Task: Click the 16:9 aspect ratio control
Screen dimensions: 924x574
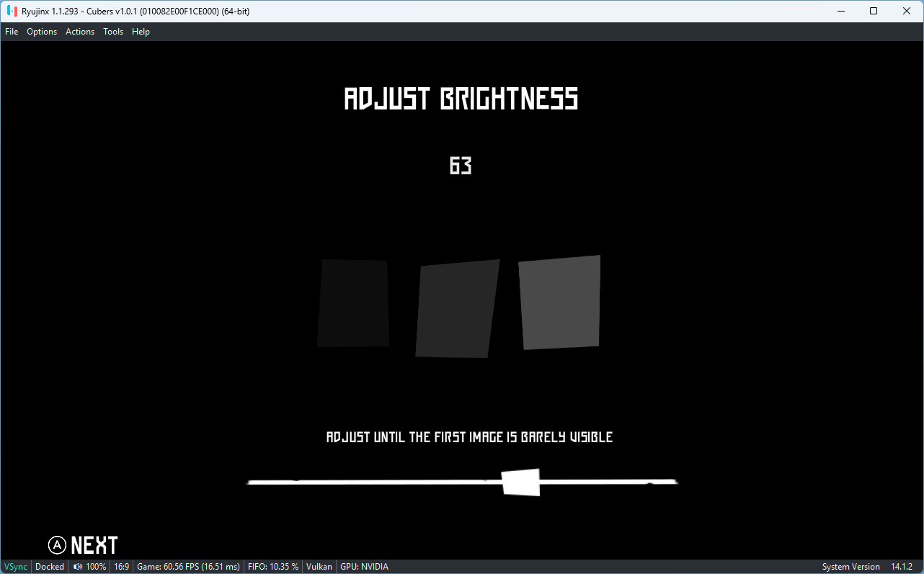Action: pos(122,566)
